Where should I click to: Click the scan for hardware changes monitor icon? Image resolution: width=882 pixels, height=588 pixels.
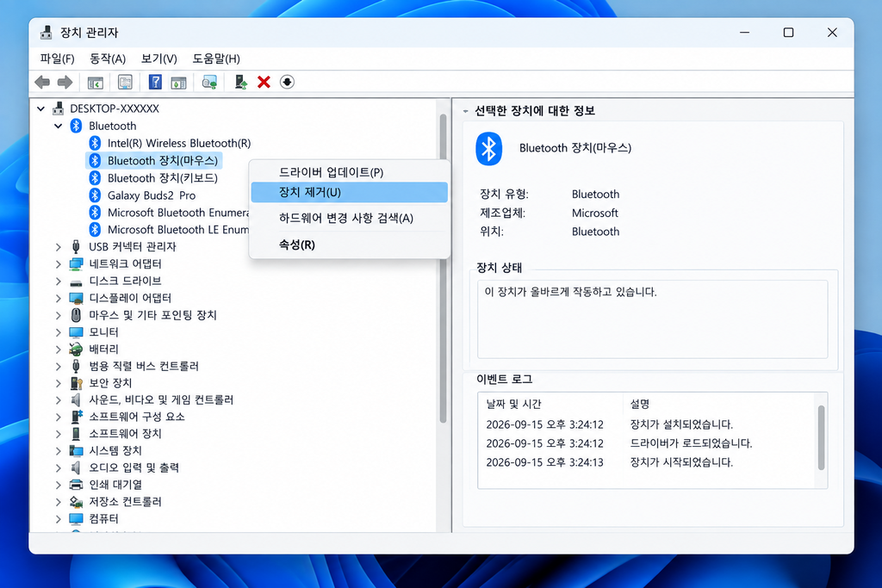pyautogui.click(x=209, y=82)
